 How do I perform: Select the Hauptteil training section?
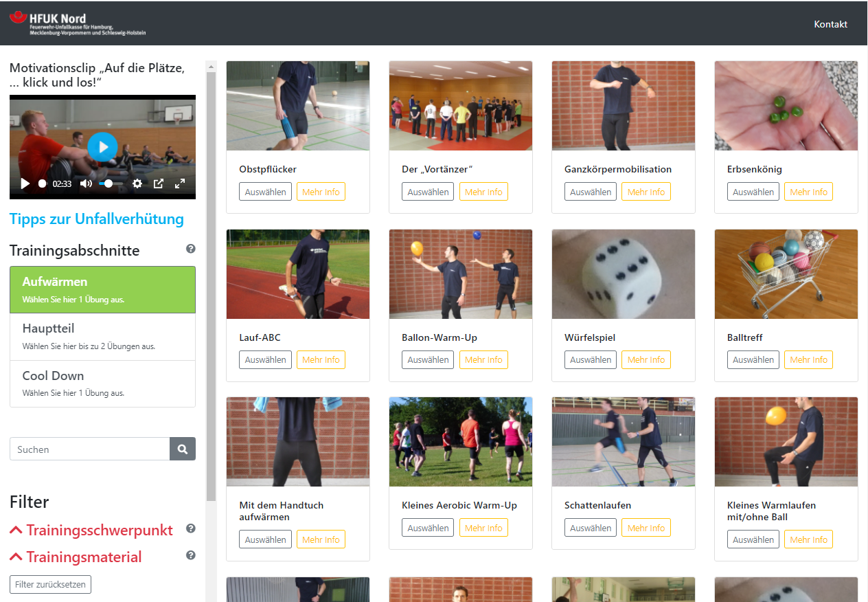click(x=102, y=337)
